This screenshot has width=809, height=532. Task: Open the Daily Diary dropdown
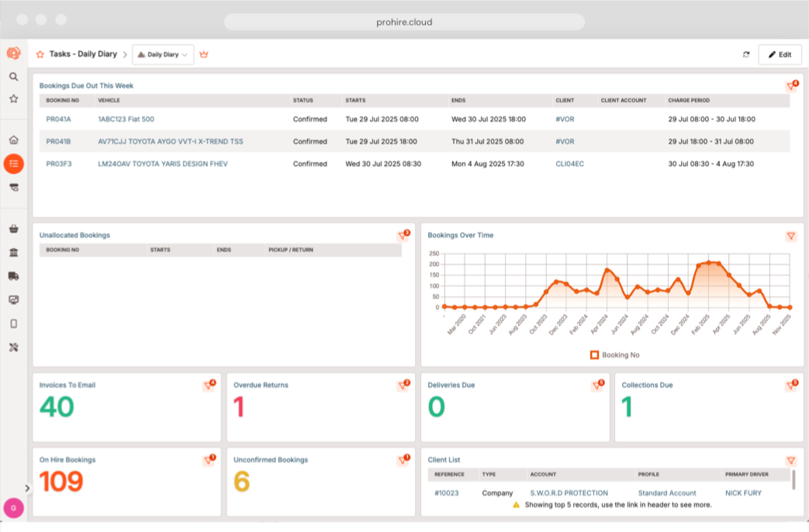(163, 54)
